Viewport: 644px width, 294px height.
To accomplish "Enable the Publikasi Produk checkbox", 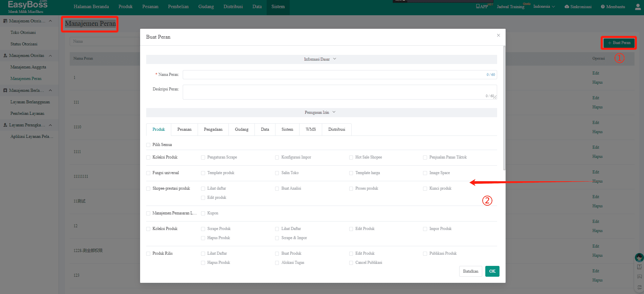I will tap(425, 254).
